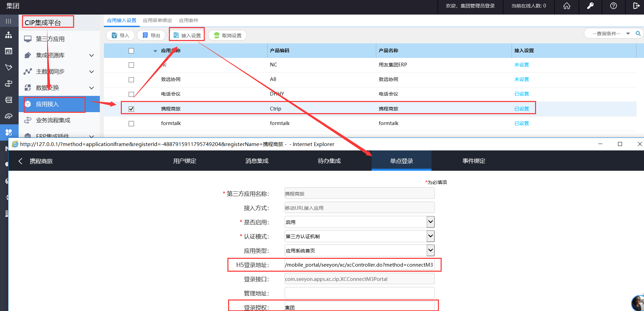Toggle the hamburger menu icon in sidebar

[8, 21]
